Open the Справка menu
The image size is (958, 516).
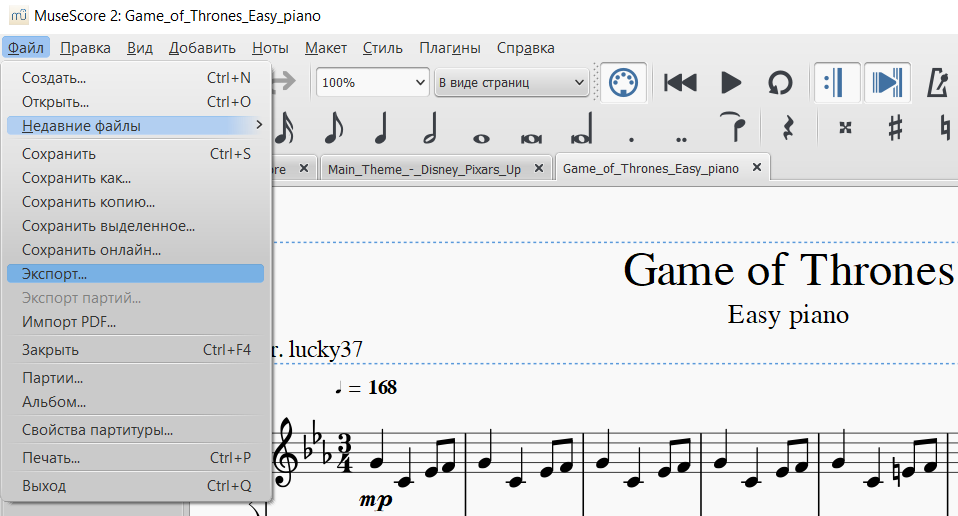pyautogui.click(x=525, y=48)
